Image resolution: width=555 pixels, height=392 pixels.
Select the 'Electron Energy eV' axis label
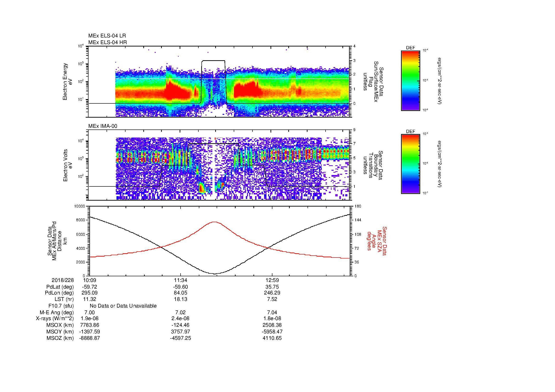67,82
